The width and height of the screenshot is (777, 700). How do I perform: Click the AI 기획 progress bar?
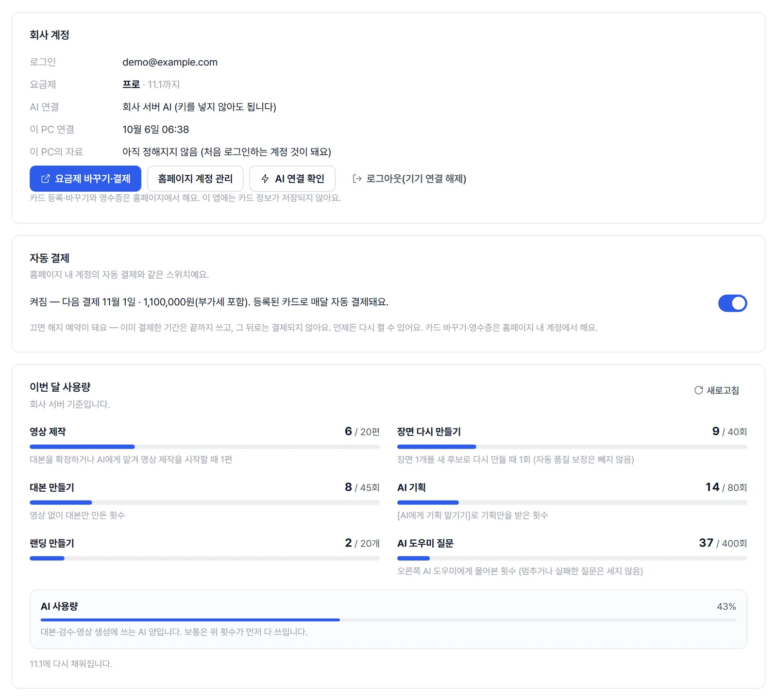click(572, 502)
